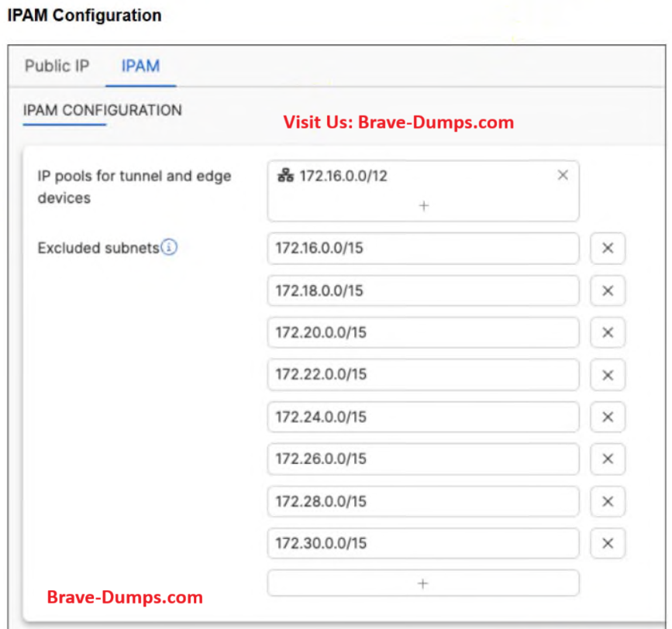
Task: Click the X beside 172.22.0.0/15
Action: click(x=608, y=375)
